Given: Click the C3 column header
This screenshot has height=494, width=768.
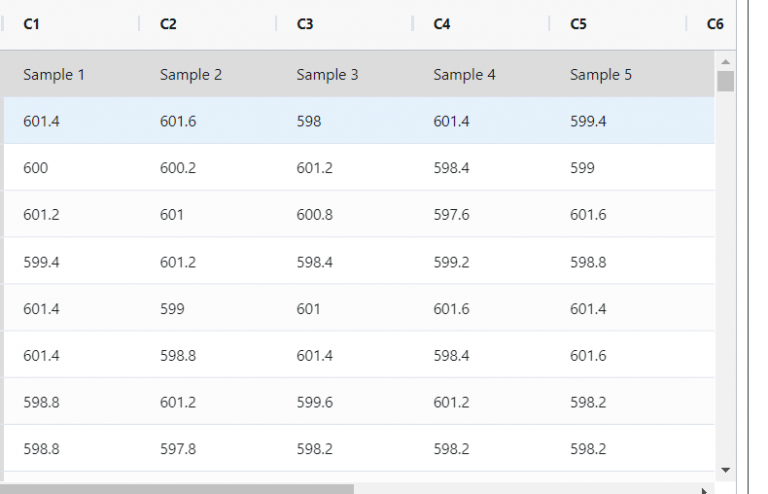Looking at the screenshot, I should point(305,24).
